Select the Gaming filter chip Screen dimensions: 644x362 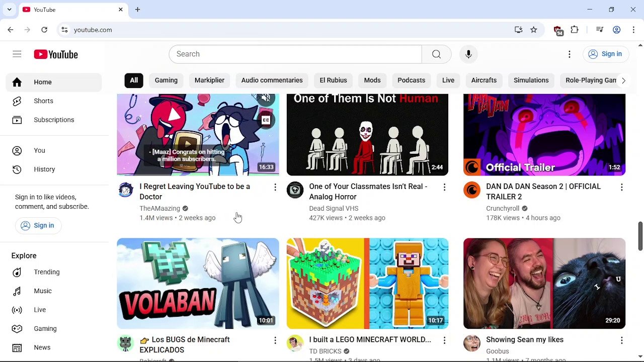click(x=166, y=80)
